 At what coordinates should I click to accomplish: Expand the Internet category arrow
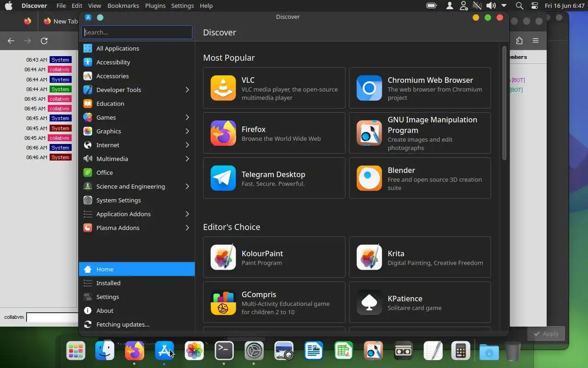coord(187,145)
